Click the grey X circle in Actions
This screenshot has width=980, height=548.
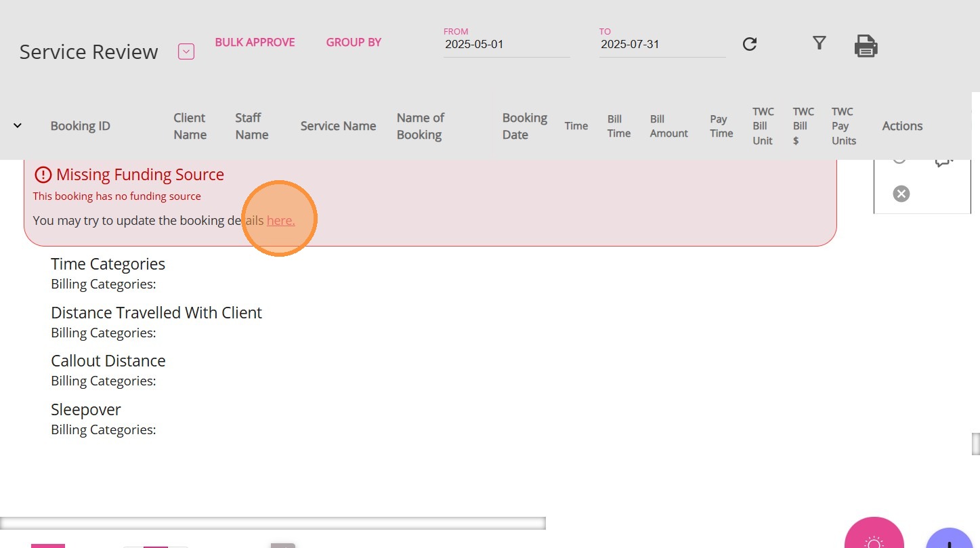click(901, 194)
